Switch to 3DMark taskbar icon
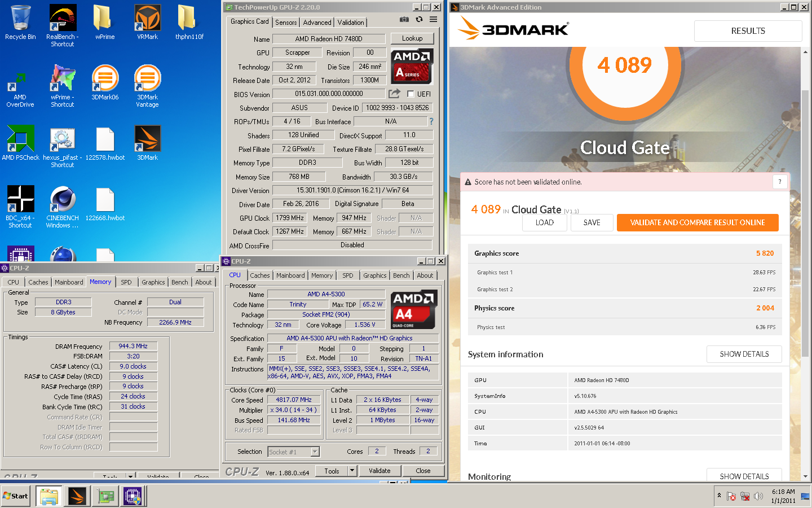The height and width of the screenshot is (508, 812). click(x=77, y=496)
